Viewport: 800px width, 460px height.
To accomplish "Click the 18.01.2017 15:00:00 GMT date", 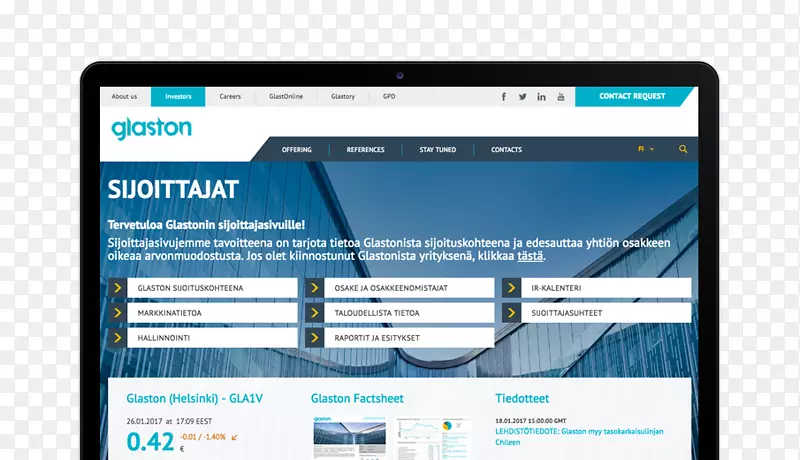I will pos(531,421).
